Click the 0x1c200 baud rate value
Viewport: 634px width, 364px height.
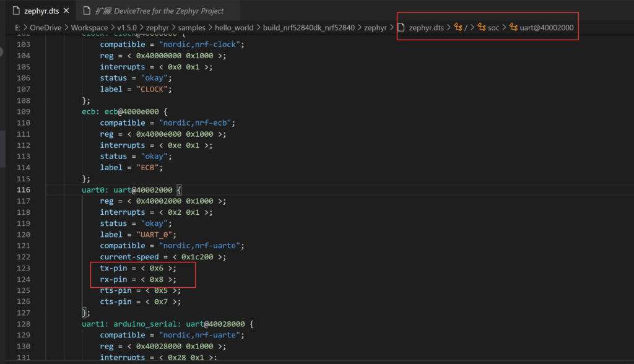tap(197, 257)
